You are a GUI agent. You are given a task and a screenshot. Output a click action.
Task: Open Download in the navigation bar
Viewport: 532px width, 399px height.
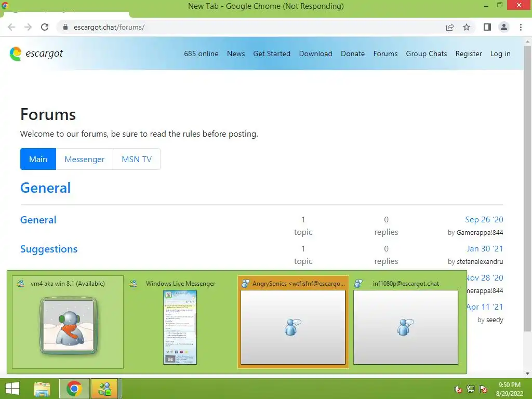[315, 54]
